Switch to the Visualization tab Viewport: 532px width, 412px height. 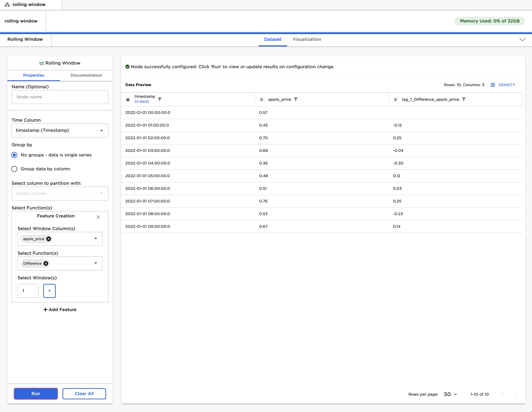pyautogui.click(x=306, y=39)
